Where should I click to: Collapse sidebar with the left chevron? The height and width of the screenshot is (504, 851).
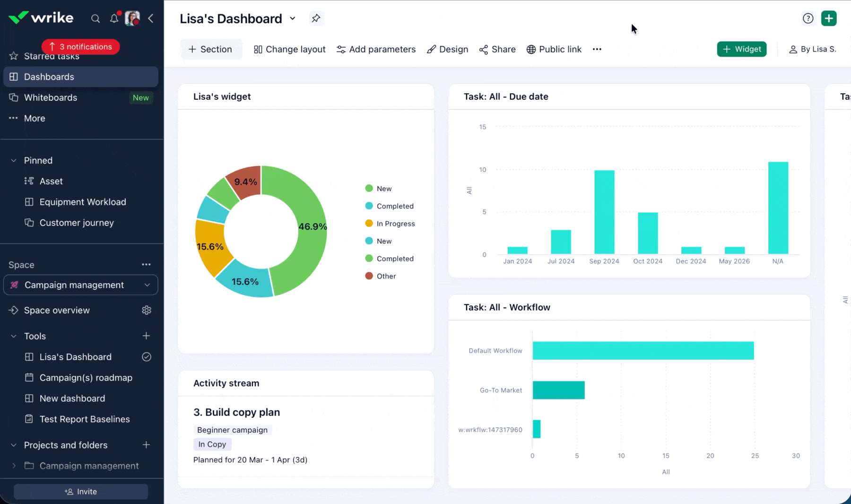click(x=151, y=18)
